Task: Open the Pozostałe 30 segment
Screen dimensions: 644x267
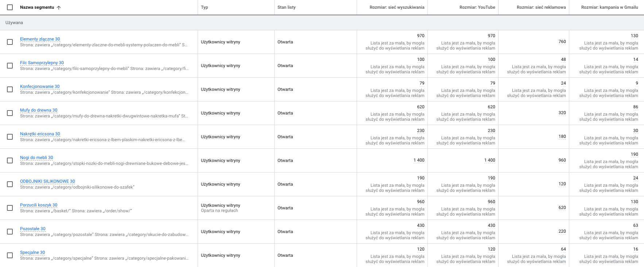Action: coord(32,229)
